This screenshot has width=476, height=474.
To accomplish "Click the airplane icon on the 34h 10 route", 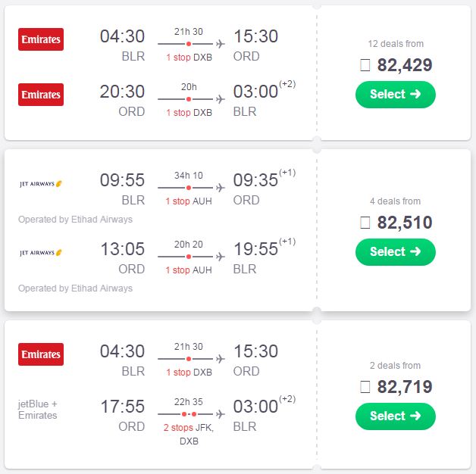I will (221, 188).
